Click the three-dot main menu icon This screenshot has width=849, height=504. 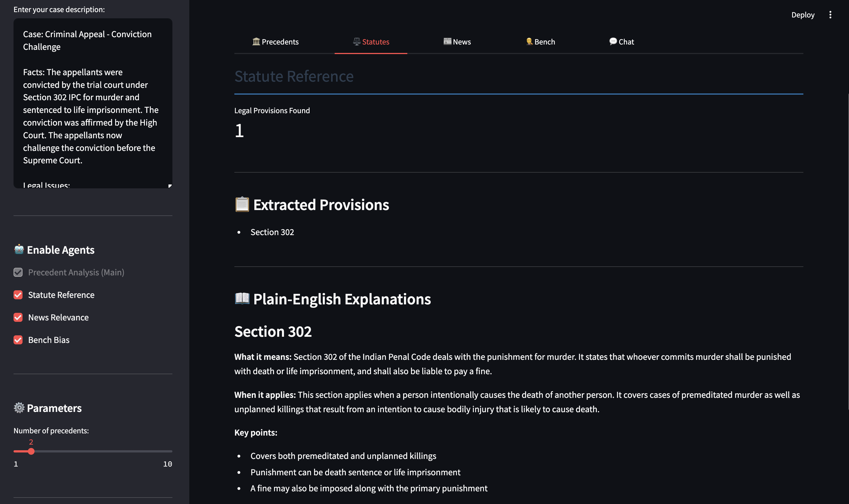point(830,15)
